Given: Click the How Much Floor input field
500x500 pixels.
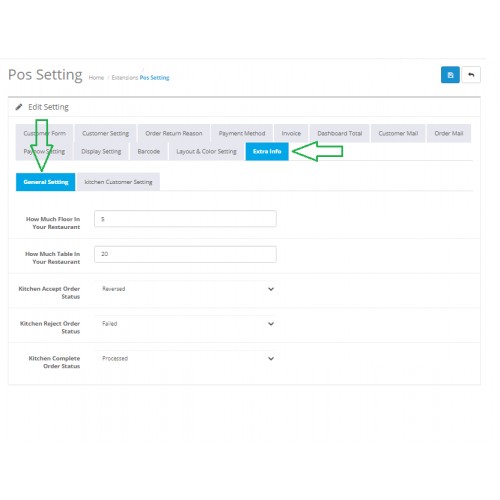Looking at the screenshot, I should [185, 219].
